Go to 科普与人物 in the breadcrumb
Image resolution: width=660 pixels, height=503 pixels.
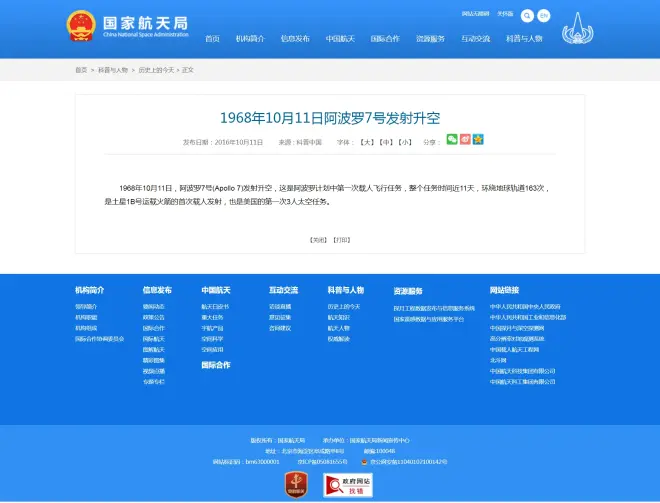pos(113,70)
